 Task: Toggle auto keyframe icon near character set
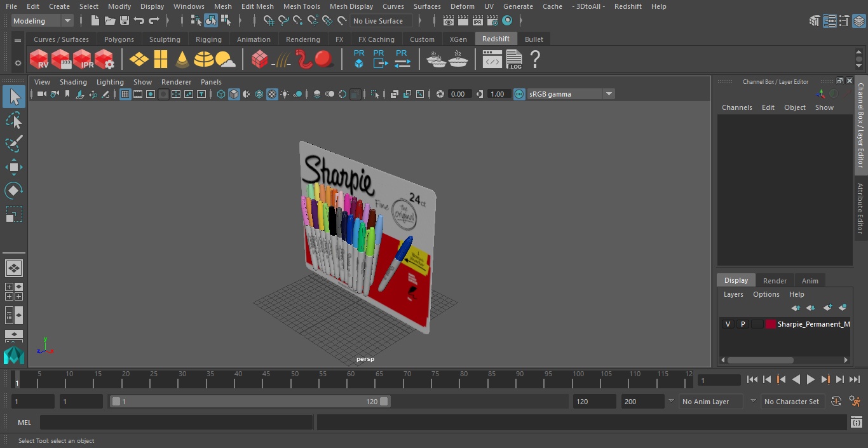[836, 401]
